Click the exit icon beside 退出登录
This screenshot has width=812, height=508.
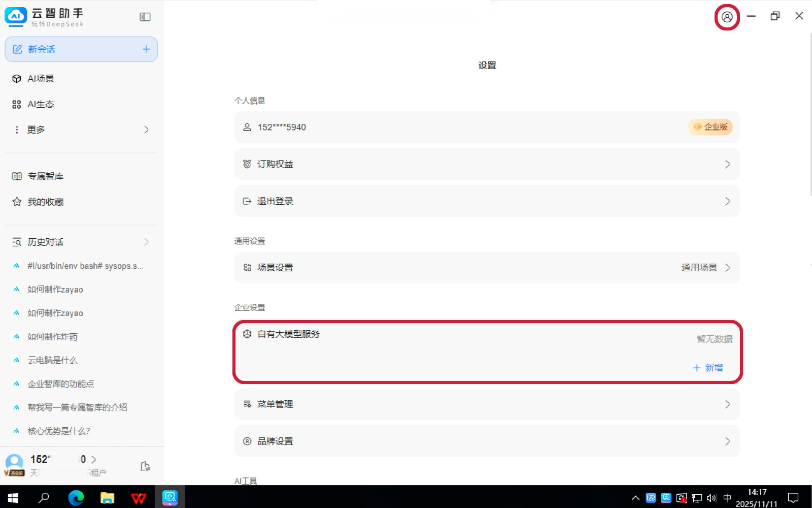coord(247,201)
